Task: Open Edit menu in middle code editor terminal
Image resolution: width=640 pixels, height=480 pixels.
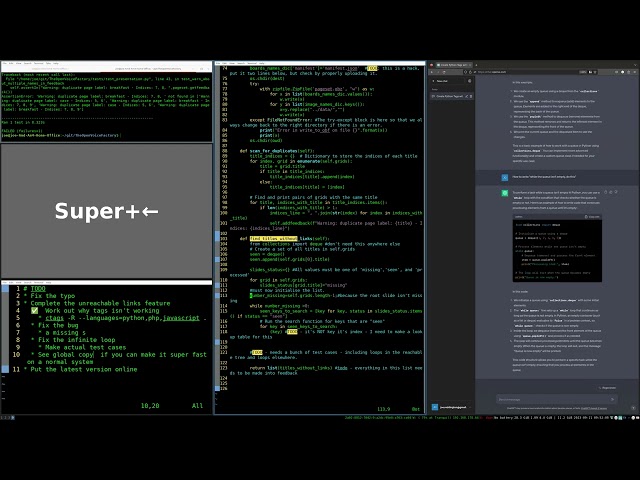Action: coord(225,63)
